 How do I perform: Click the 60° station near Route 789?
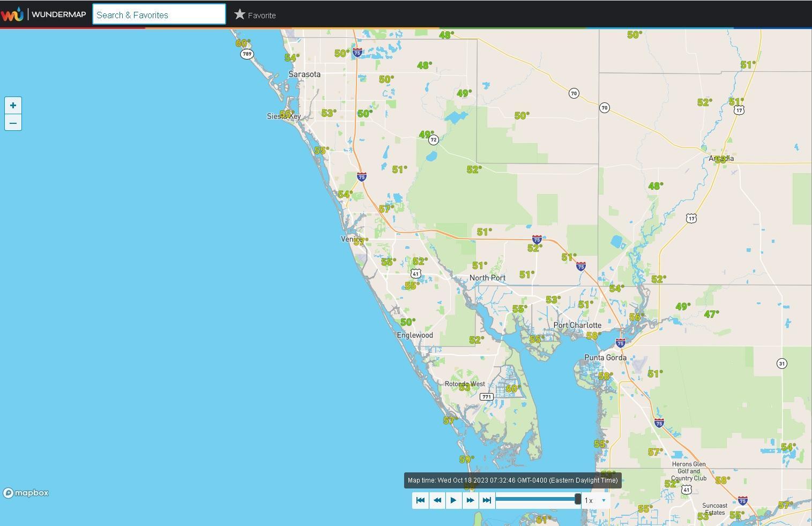[243, 43]
